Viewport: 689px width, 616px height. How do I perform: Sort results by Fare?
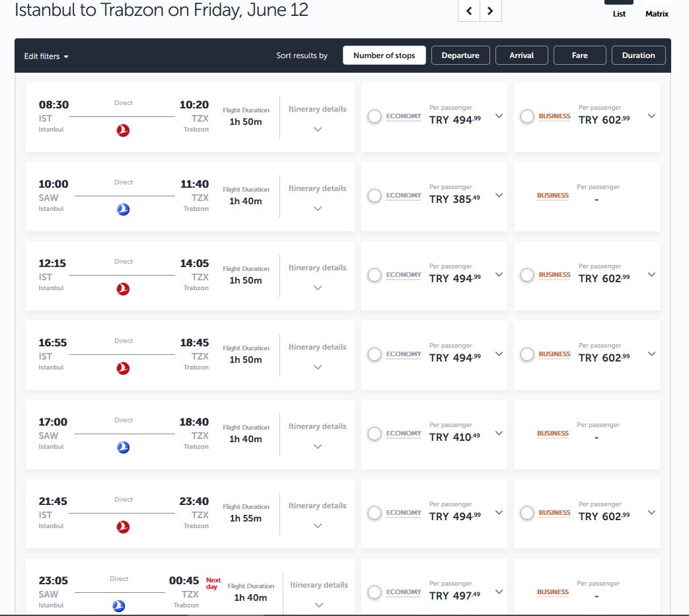tap(579, 56)
